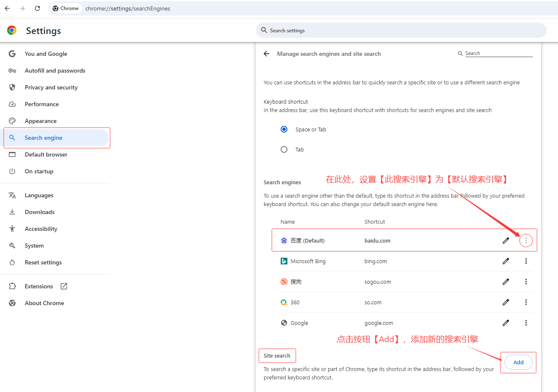Open more actions for 百度
The image size is (558, 392).
526,240
